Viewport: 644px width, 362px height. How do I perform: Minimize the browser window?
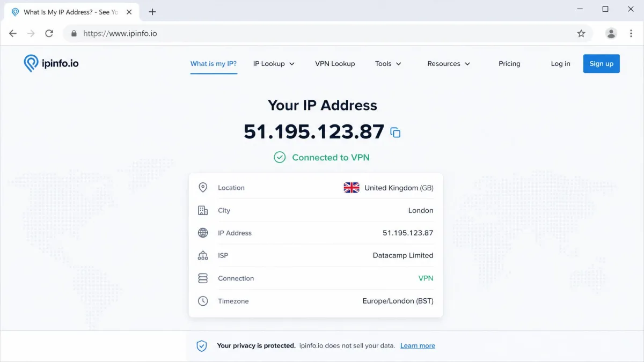pos(580,9)
